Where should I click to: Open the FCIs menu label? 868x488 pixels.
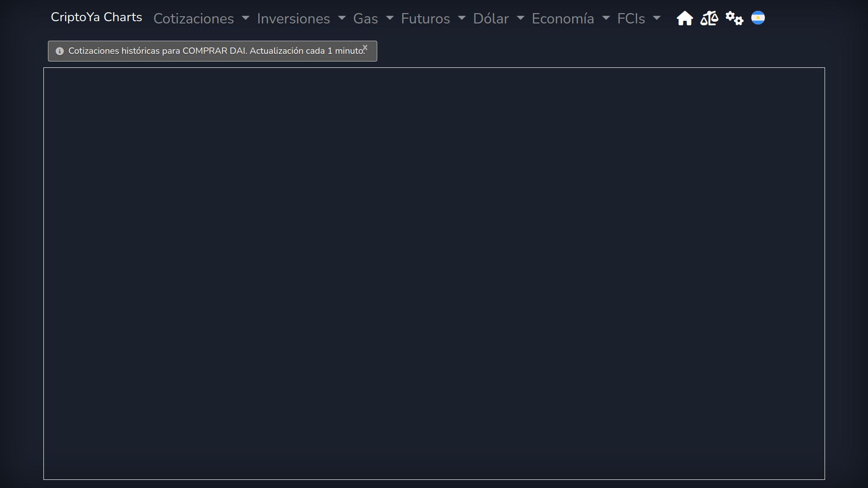pyautogui.click(x=631, y=19)
